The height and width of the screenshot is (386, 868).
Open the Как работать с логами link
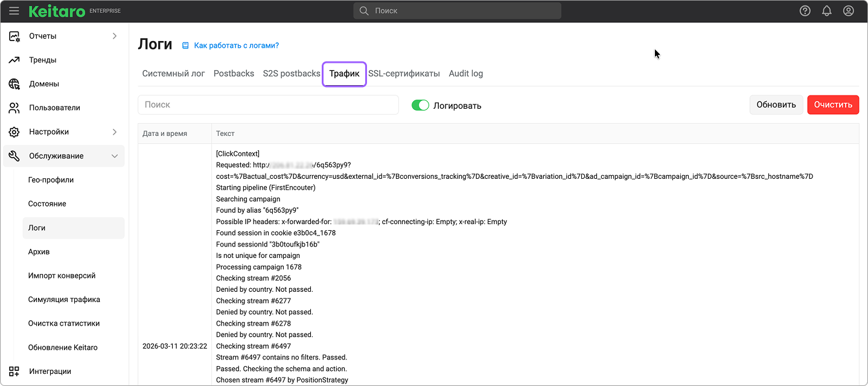236,45
